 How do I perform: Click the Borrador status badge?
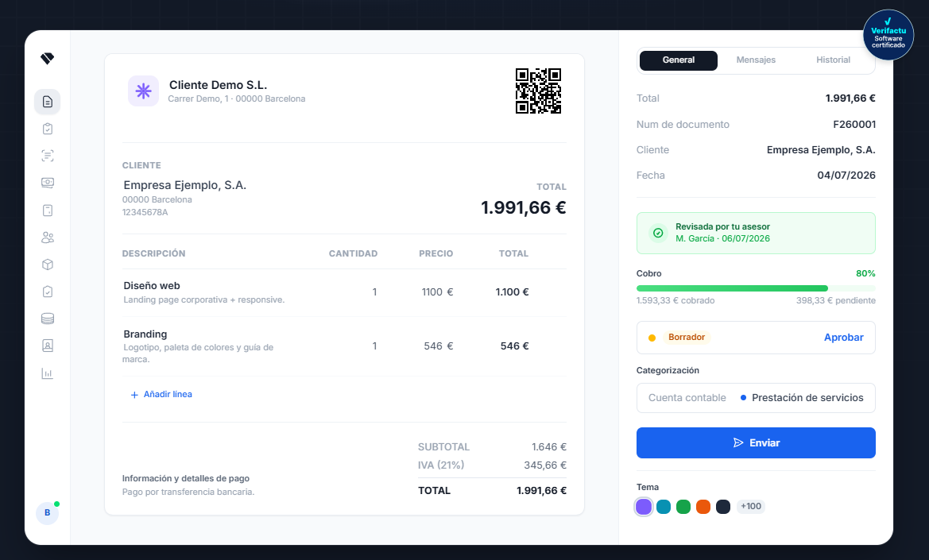click(686, 338)
